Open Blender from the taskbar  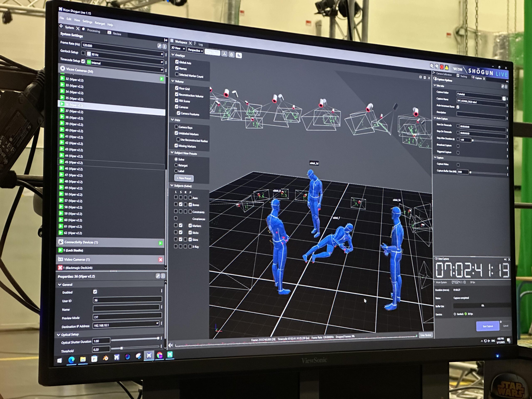pos(105,358)
